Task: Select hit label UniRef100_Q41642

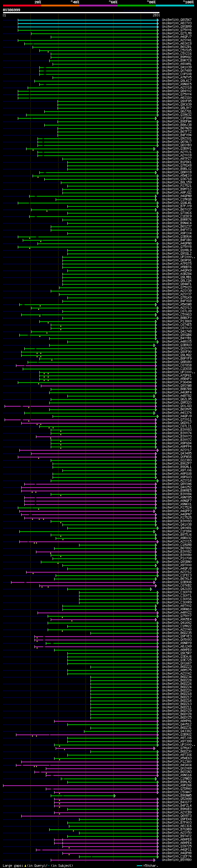Action: (x=177, y=623)
